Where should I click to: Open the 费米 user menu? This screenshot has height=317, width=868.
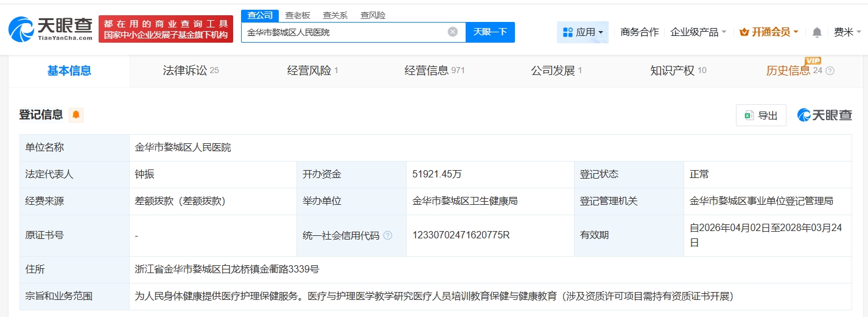tap(848, 32)
